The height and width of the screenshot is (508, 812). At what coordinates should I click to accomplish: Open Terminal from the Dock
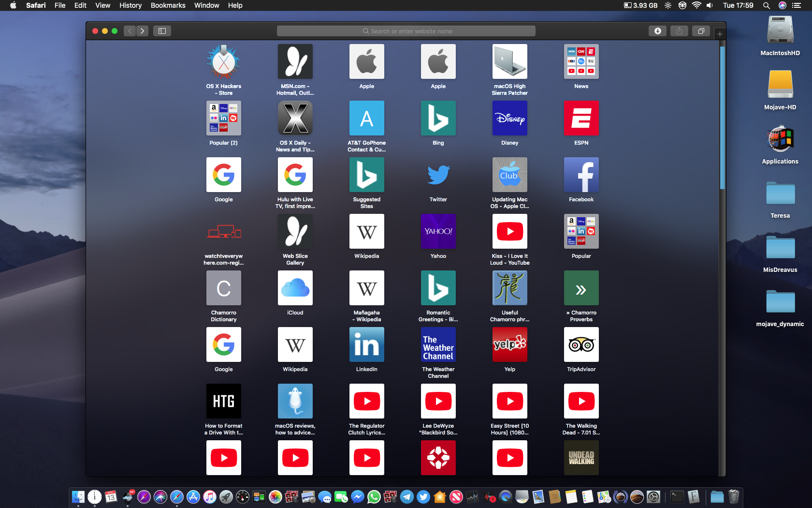coord(677,497)
